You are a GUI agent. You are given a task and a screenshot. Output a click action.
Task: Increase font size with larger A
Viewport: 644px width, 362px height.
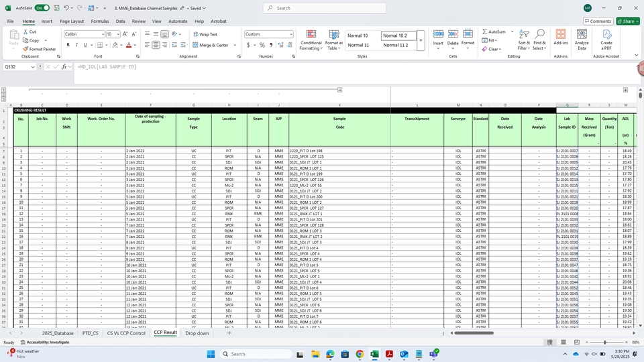click(125, 34)
